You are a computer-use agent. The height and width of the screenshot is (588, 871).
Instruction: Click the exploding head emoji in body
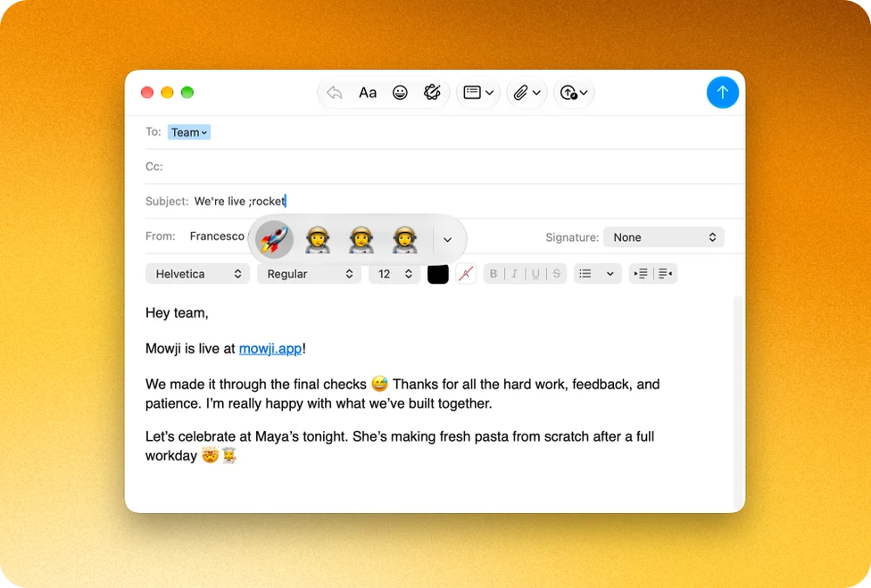(x=210, y=455)
